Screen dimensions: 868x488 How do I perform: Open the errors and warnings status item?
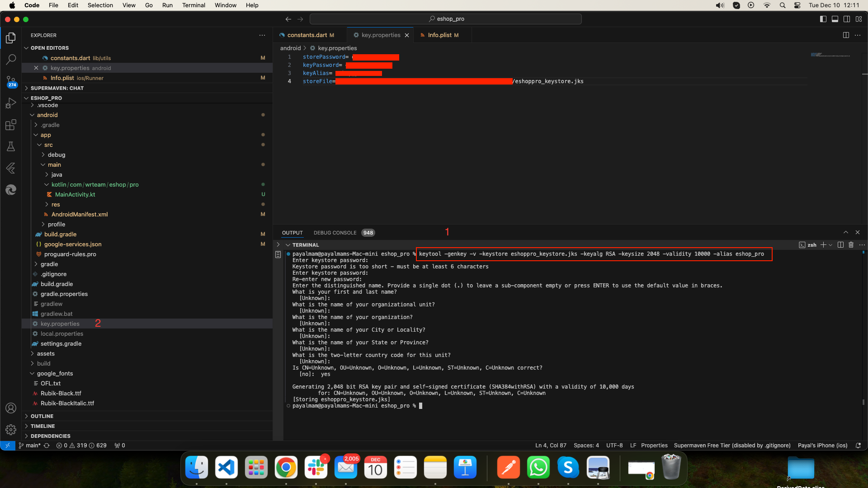point(81,446)
